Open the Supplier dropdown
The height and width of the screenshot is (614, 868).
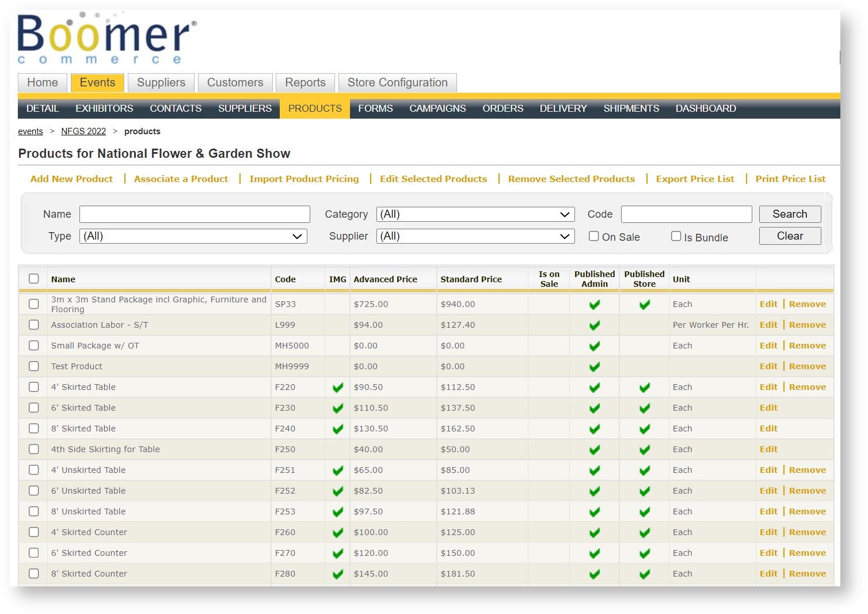pos(475,236)
